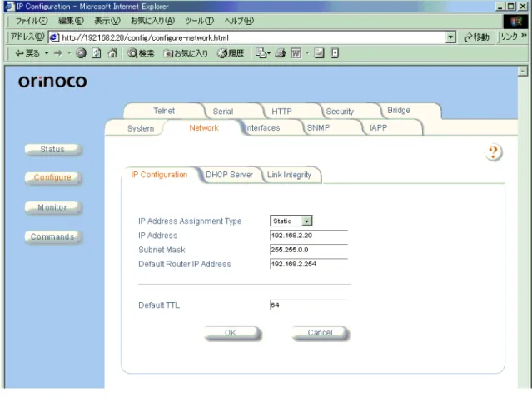Viewport: 532px width, 397px height.
Task: Click the page scrollbar up arrow
Action: click(x=523, y=72)
